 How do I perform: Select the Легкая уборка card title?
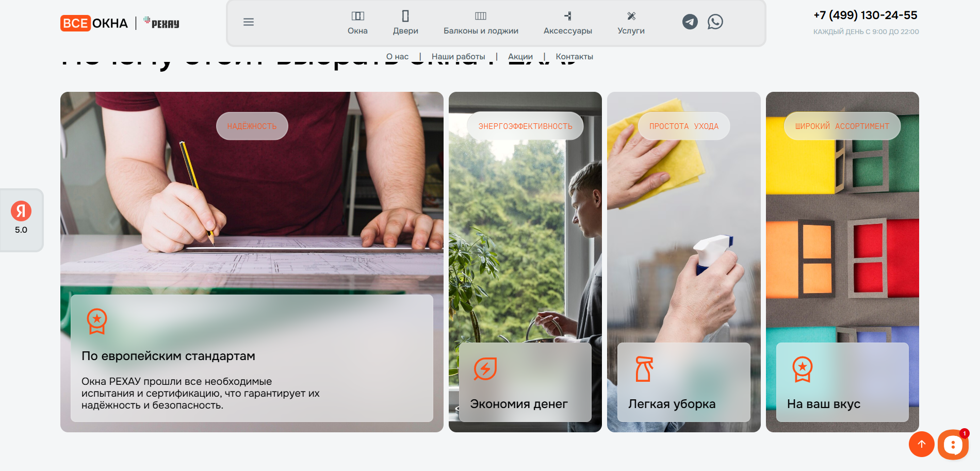tap(672, 404)
